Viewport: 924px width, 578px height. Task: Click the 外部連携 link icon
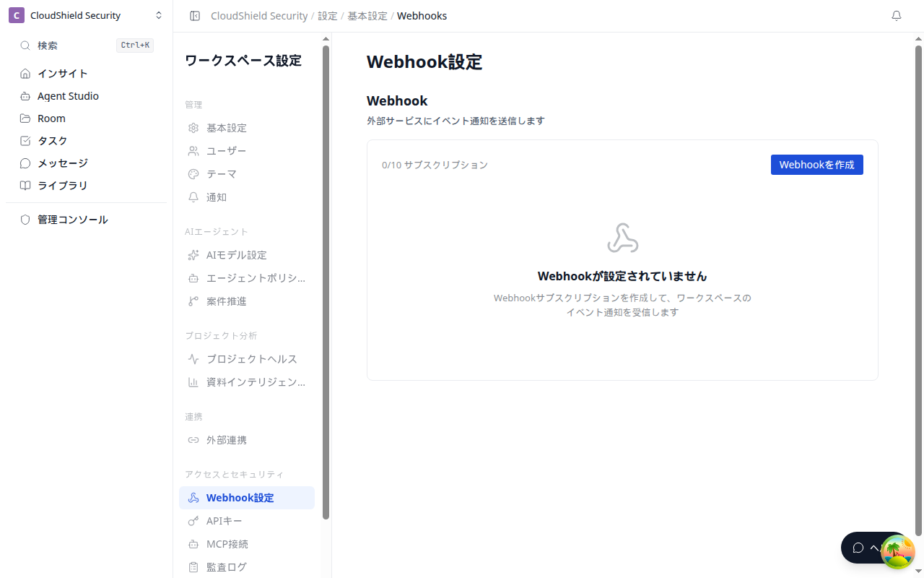click(193, 440)
